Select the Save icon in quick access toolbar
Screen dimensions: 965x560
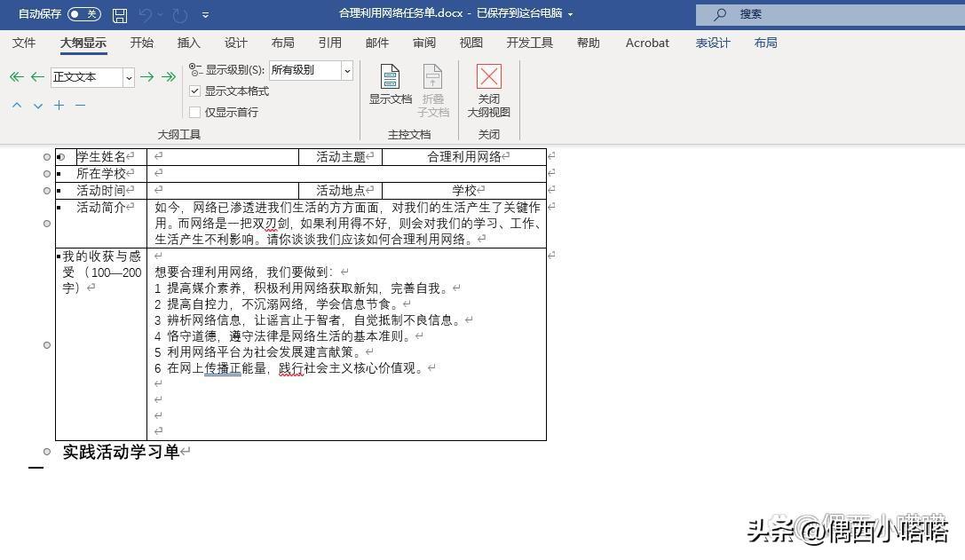tap(119, 14)
